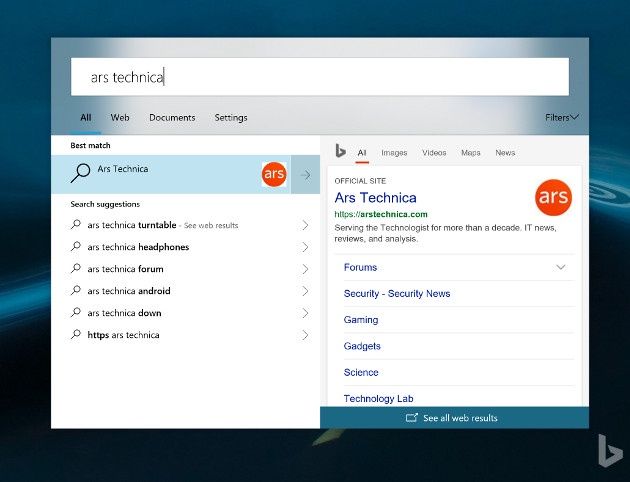Open Bing Maps tab
Screen dimensions: 630x482
(x=470, y=153)
